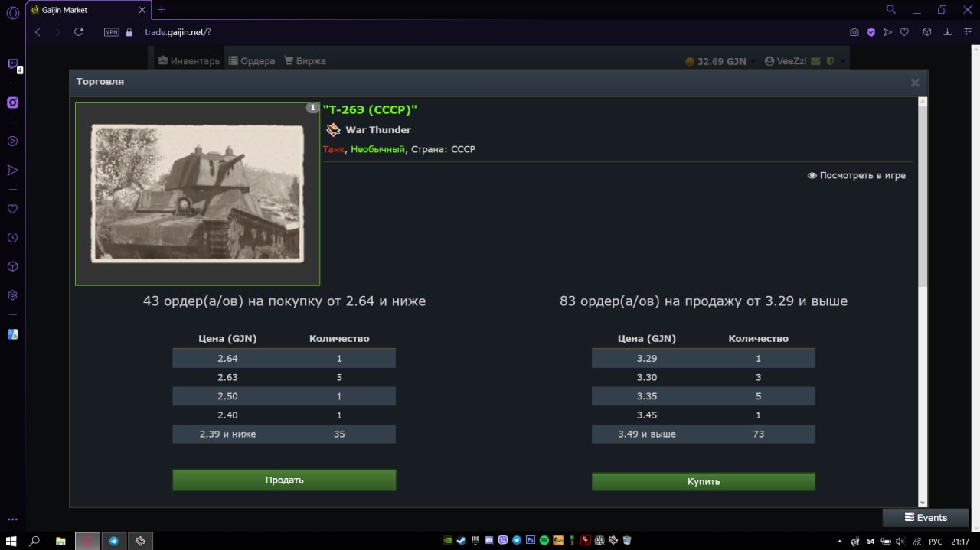This screenshot has height=550, width=980.
Task: Open Windows taskbar search
Action: pyautogui.click(x=34, y=541)
